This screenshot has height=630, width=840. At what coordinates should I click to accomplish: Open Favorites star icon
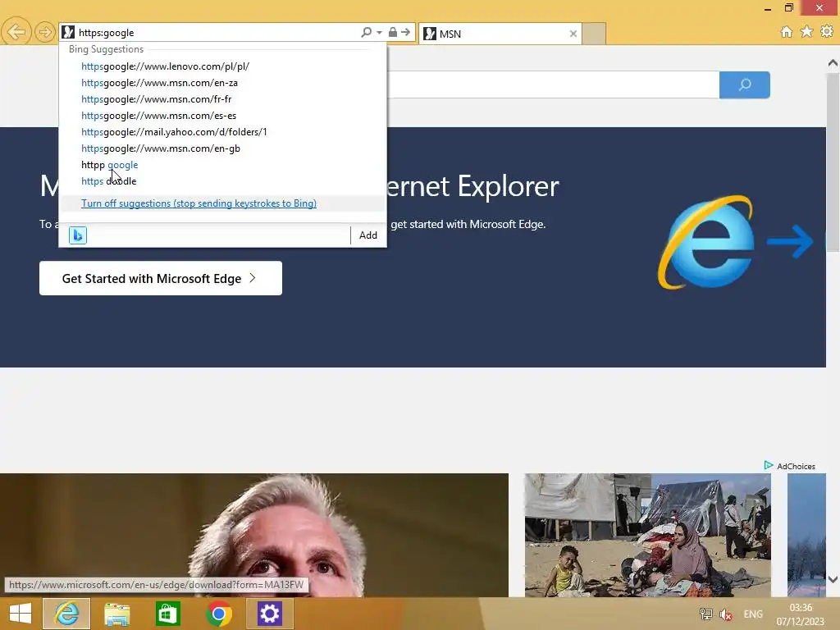tap(807, 32)
